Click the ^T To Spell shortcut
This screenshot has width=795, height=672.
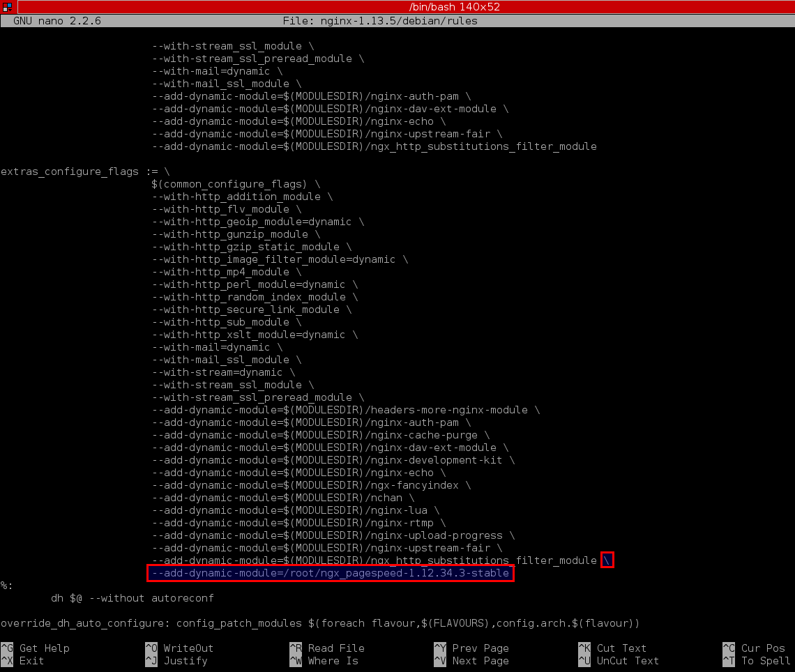[757, 661]
